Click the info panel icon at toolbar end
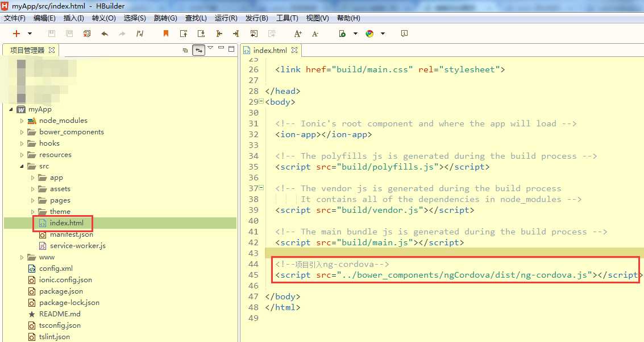Viewport: 644px width, 342px height. pyautogui.click(x=404, y=34)
